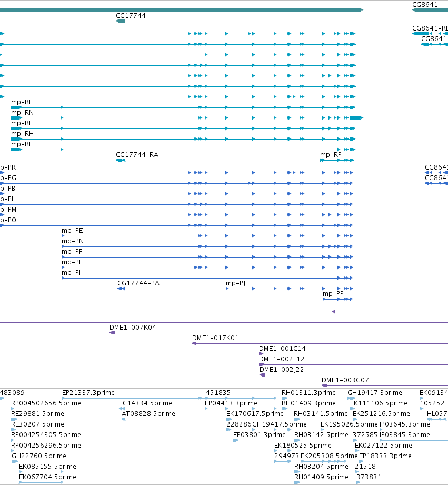448x485 pixels.
Task: Click the AT08828.5prime EST label
Action: tap(148, 413)
